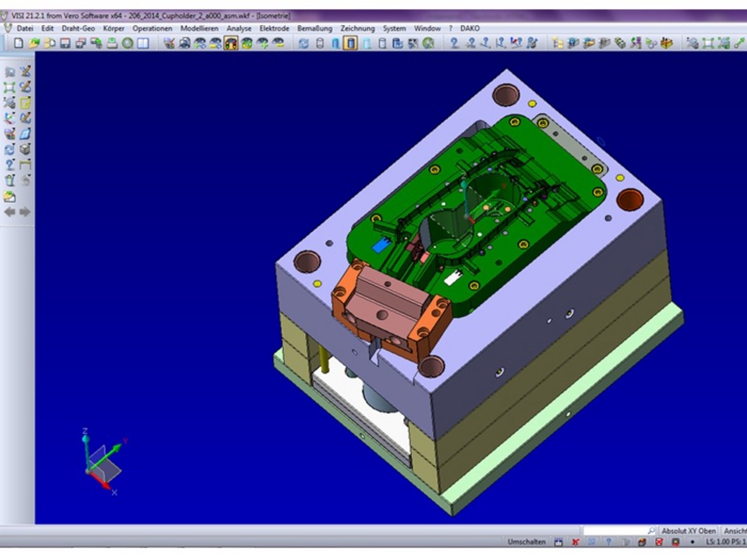Viewport: 747px width, 560px height.
Task: Click the Save diskette icon in toolbar
Action: click(x=65, y=43)
